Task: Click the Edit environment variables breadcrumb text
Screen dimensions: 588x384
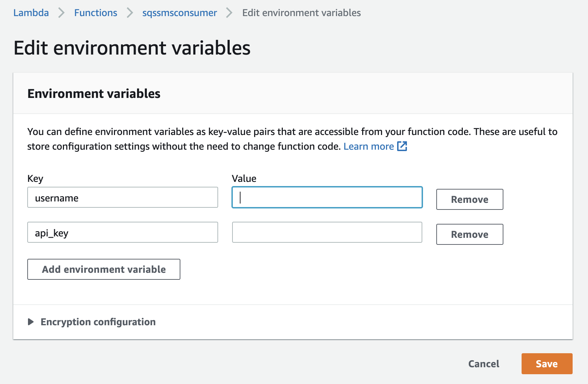Action: coord(301,13)
